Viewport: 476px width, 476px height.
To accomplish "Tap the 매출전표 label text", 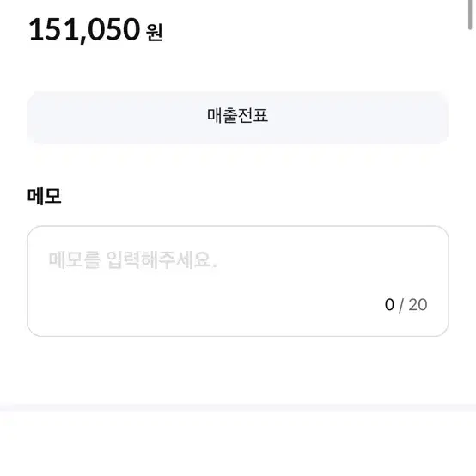I will (238, 116).
